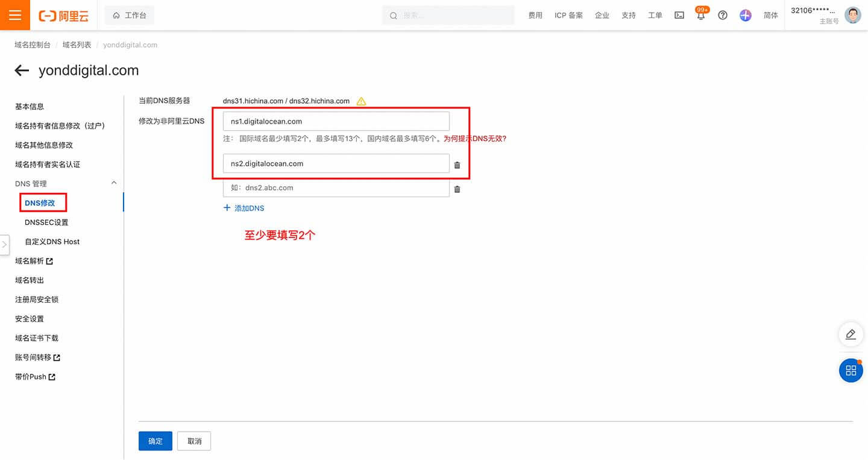Open the Cloud Shell terminal icon
Screen dimensions: 868x460
click(x=679, y=15)
